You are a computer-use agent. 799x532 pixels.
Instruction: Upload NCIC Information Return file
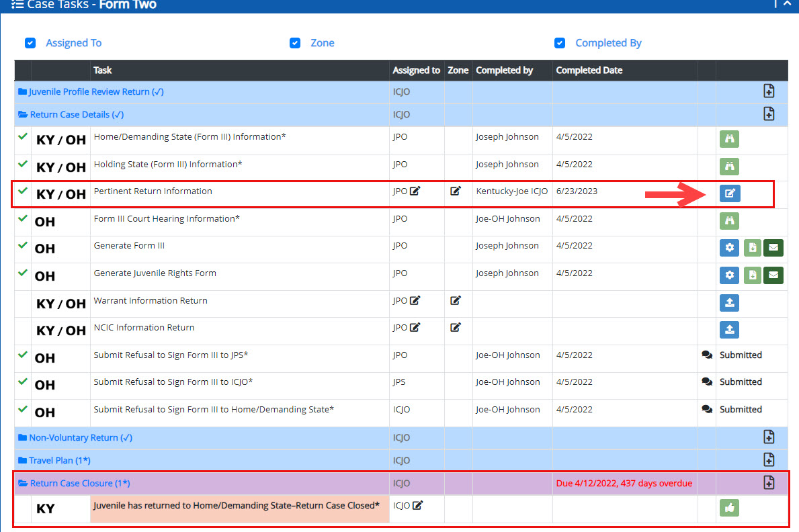(x=729, y=330)
